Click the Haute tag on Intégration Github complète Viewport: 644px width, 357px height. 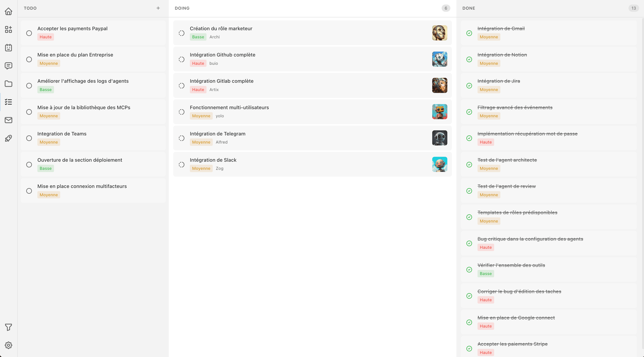click(198, 63)
